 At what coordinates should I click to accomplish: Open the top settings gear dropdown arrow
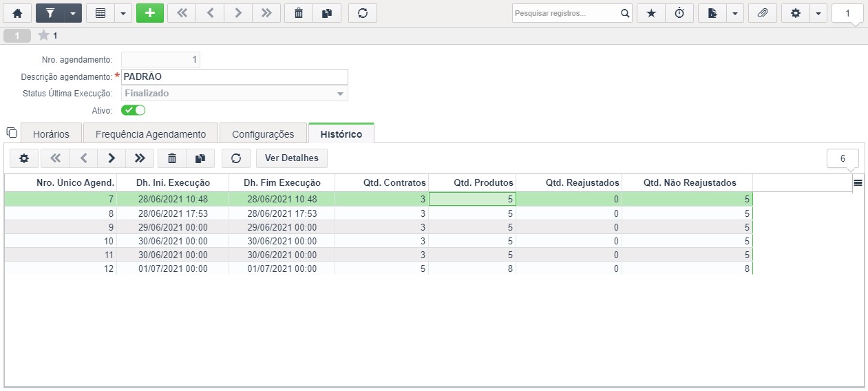point(818,13)
